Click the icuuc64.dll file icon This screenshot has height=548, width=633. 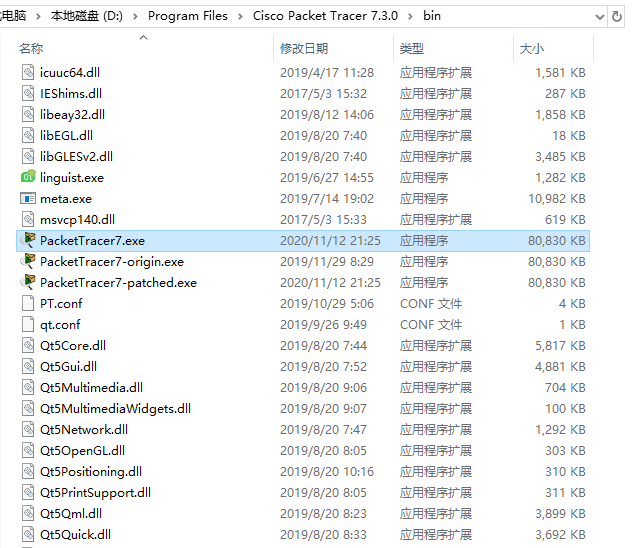pyautogui.click(x=28, y=73)
